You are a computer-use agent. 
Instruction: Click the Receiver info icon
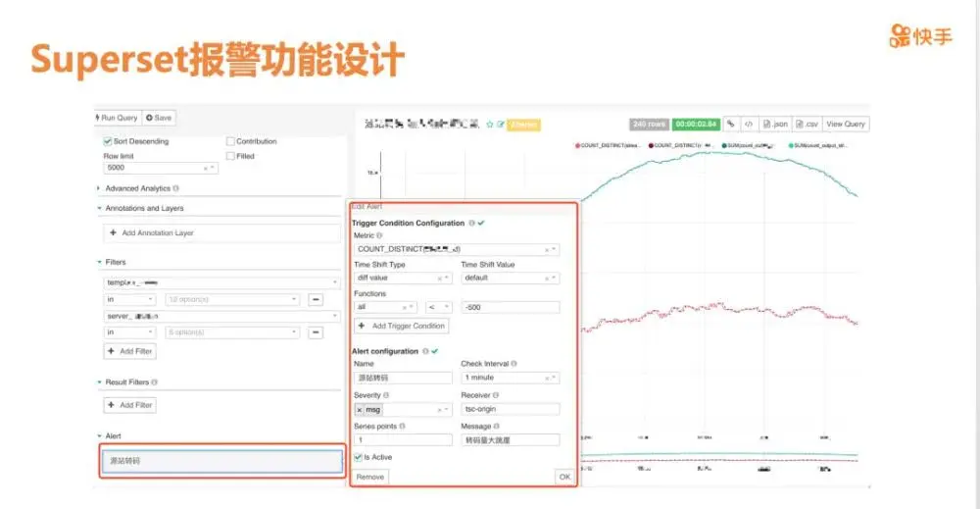(496, 396)
